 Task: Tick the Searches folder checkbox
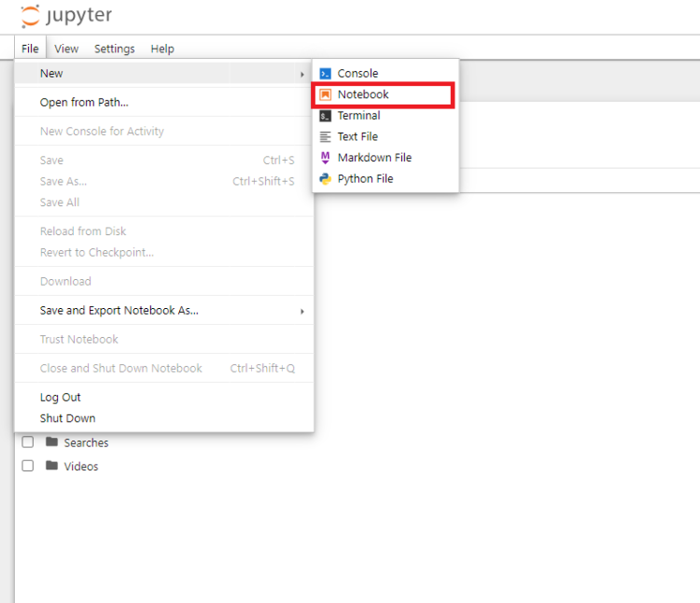coord(28,442)
